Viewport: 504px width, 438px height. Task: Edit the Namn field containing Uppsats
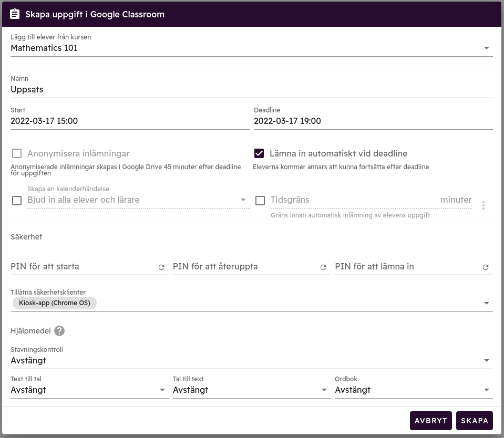252,90
